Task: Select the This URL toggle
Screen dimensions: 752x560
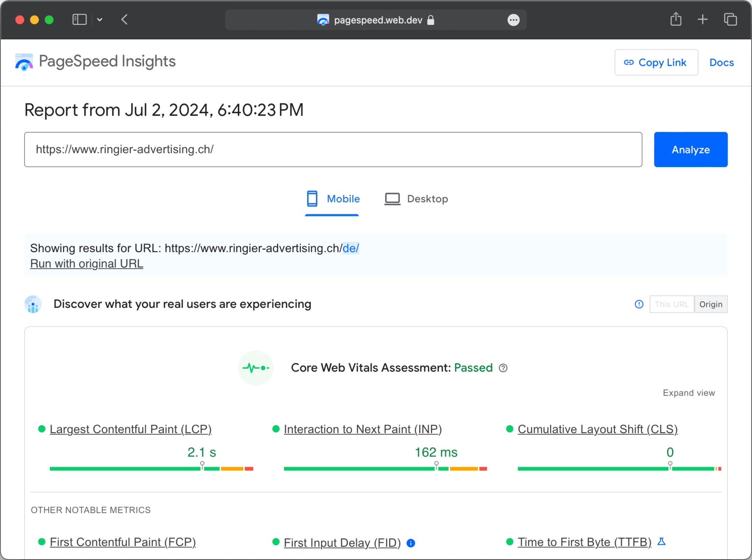Action: point(671,304)
